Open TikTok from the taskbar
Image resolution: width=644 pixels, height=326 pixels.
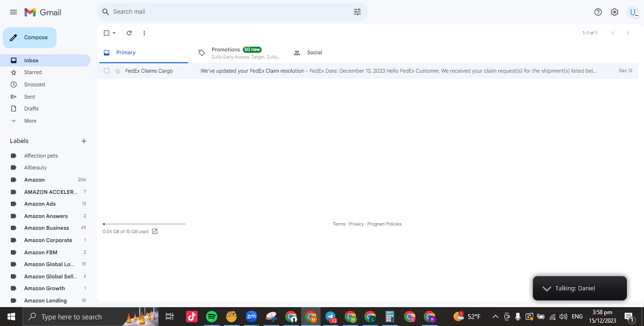192,317
